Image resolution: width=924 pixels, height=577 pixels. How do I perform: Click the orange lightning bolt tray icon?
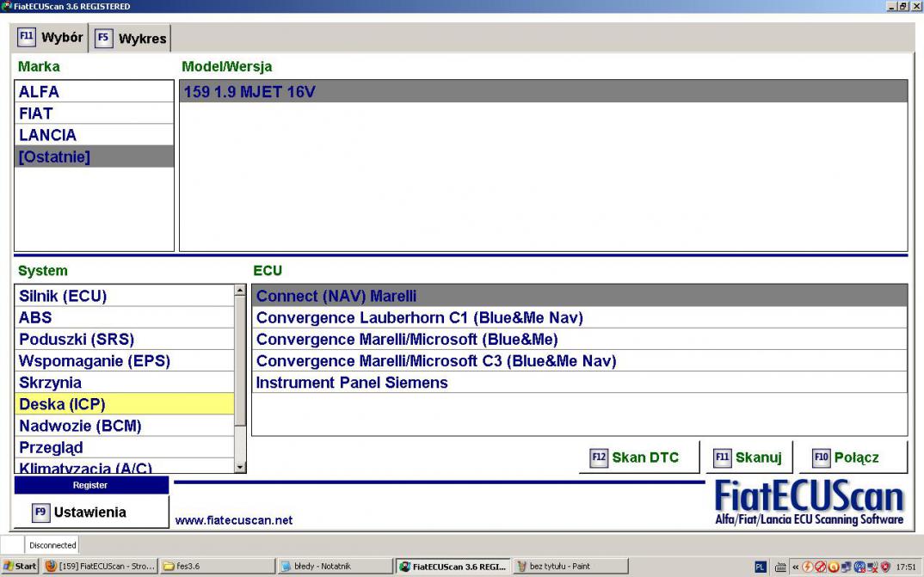click(x=807, y=567)
